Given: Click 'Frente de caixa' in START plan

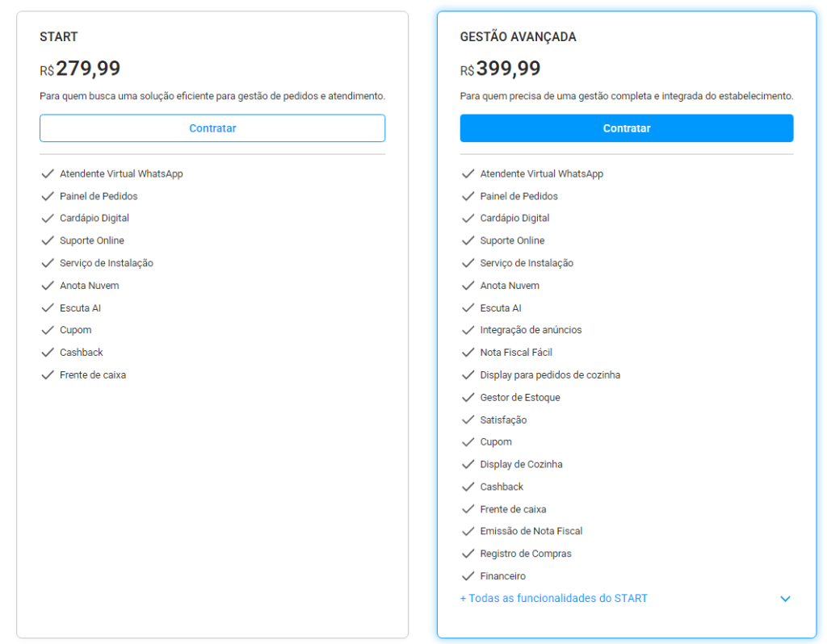Looking at the screenshot, I should click(x=93, y=375).
